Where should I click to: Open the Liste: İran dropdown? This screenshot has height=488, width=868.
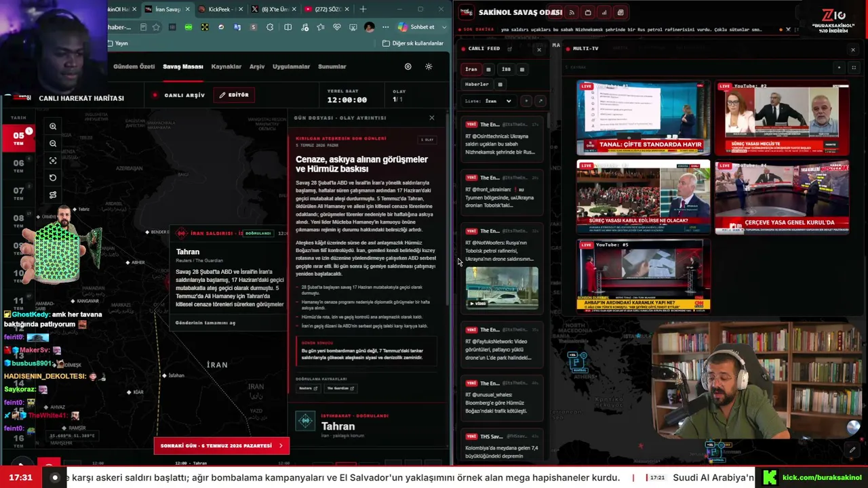point(488,101)
